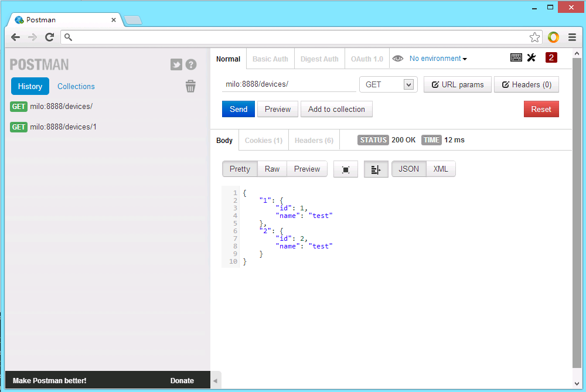This screenshot has height=392, width=586.
Task: Choose JSON response type
Action: pos(408,169)
